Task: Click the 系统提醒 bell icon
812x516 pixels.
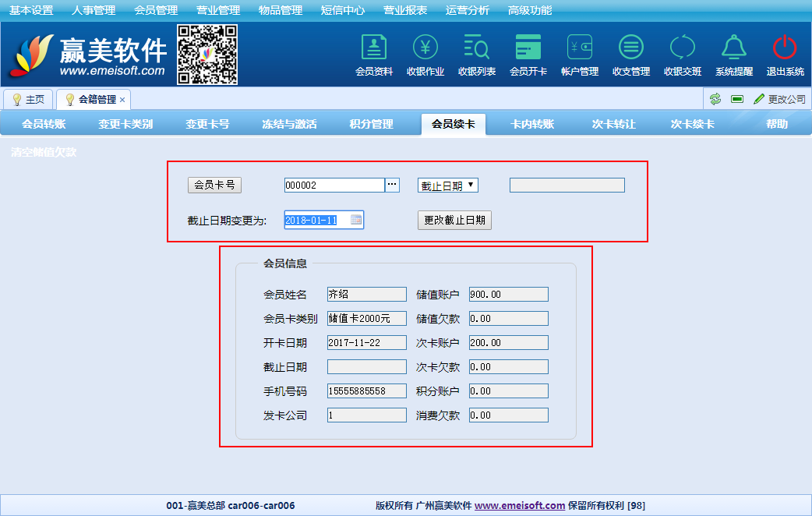Action: click(x=734, y=48)
